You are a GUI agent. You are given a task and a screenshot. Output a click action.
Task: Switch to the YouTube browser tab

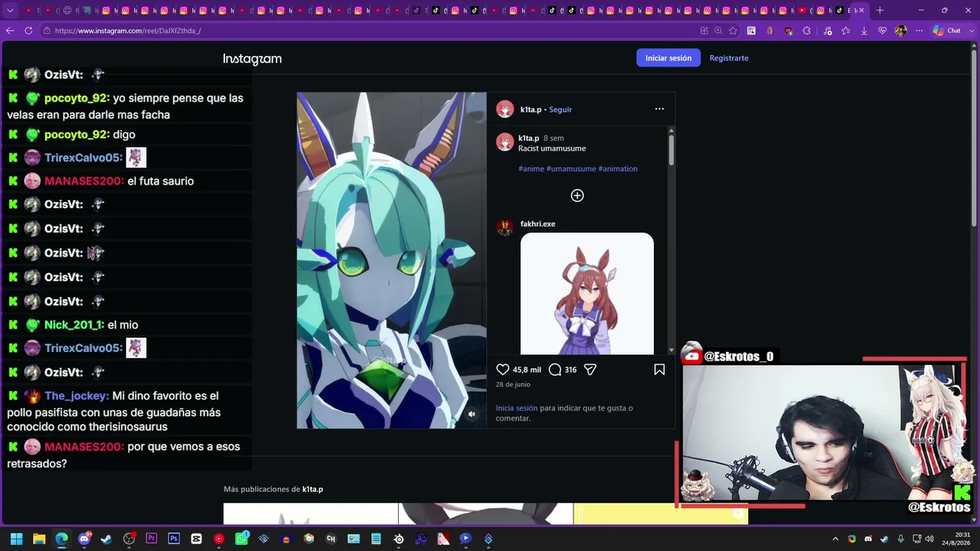click(802, 11)
